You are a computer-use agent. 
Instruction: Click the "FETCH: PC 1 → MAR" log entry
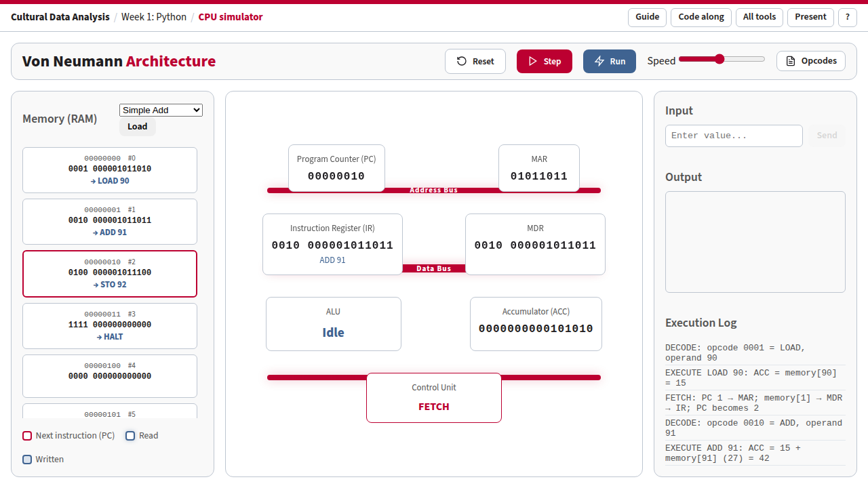[755, 403]
